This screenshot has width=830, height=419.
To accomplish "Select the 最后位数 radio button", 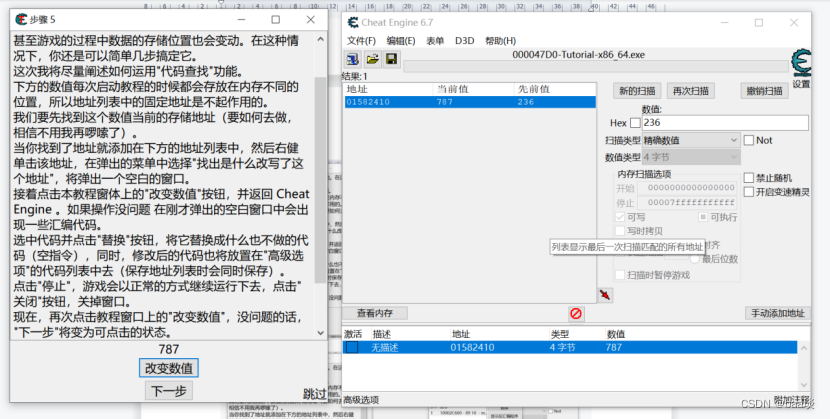I will (695, 259).
